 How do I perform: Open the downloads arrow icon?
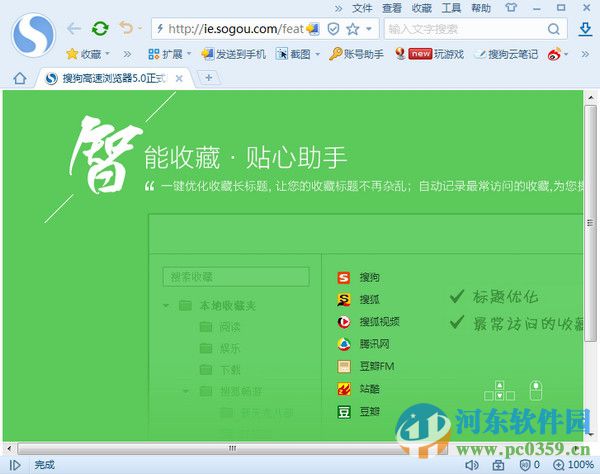click(x=585, y=29)
